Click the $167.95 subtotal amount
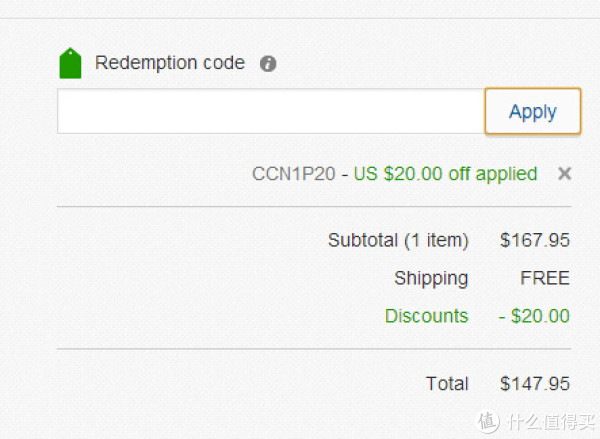 point(535,240)
